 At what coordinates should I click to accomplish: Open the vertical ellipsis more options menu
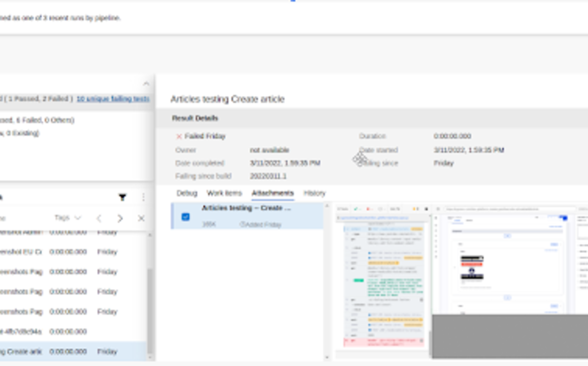pyautogui.click(x=143, y=197)
